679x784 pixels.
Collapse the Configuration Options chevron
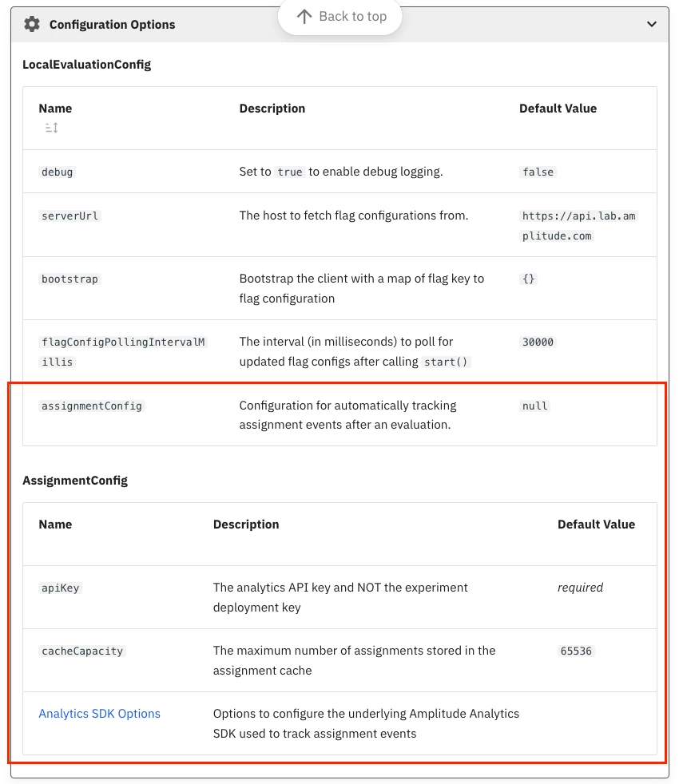click(652, 24)
